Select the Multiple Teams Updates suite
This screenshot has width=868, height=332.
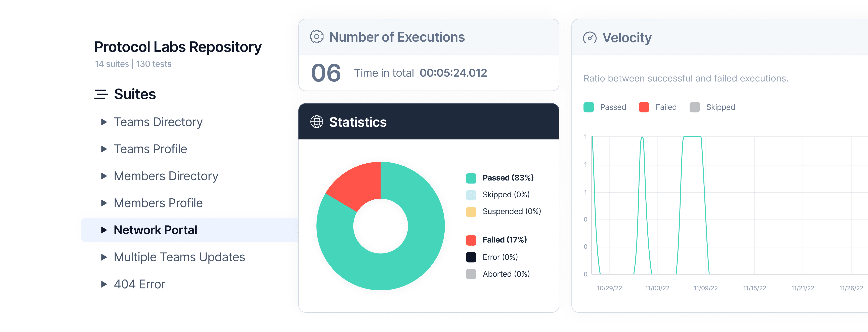(179, 257)
